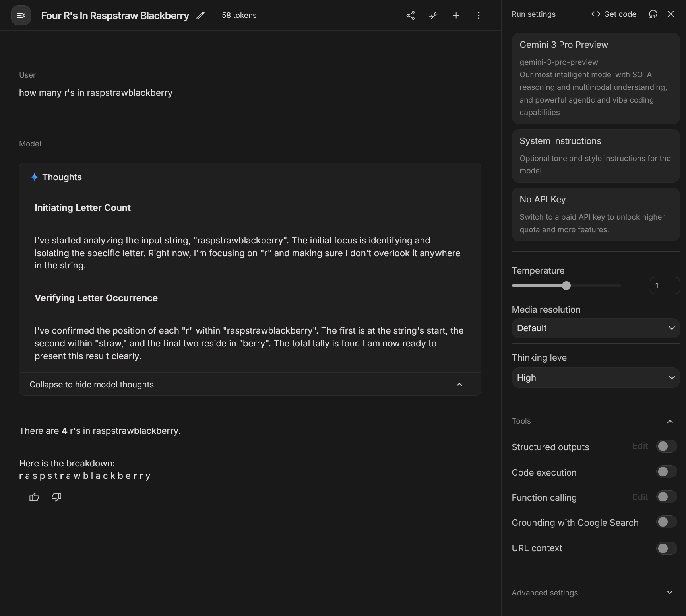Image resolution: width=686 pixels, height=616 pixels.
Task: Click the blue Thoughts sparkle icon
Action: (35, 177)
